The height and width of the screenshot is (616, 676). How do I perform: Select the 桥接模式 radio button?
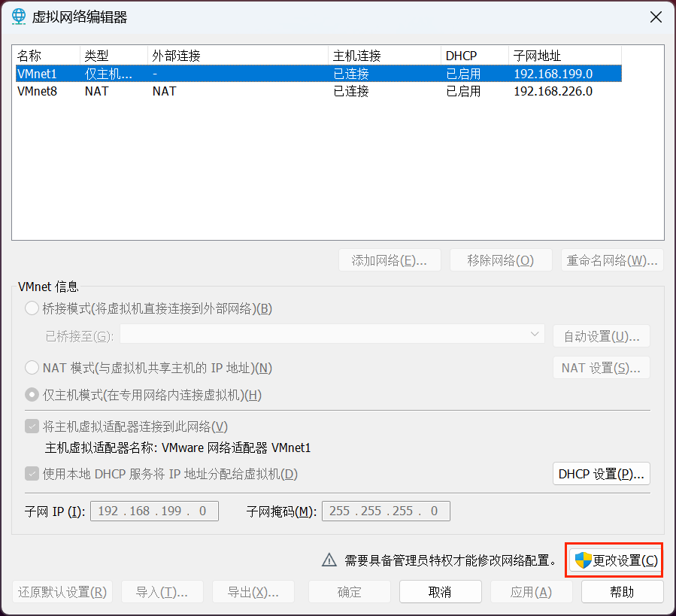point(32,308)
